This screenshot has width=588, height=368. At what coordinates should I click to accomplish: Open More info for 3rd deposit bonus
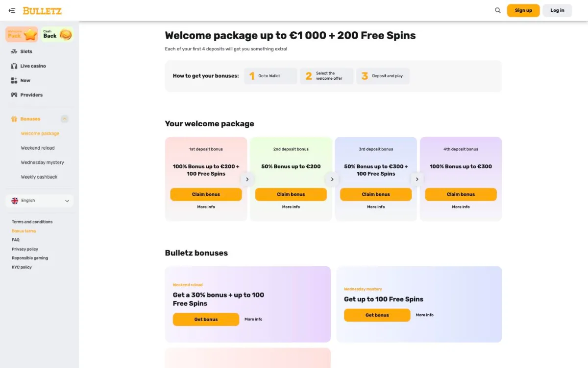click(x=376, y=207)
